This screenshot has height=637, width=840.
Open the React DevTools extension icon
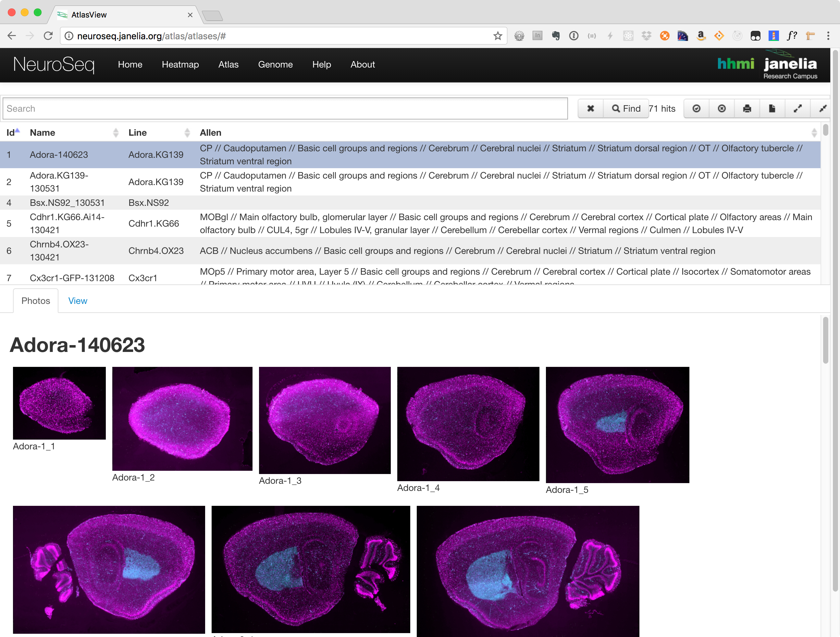(628, 36)
